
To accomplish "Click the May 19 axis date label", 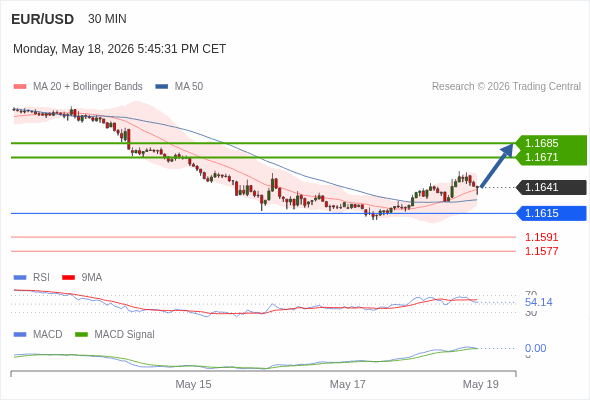I will point(481,384).
